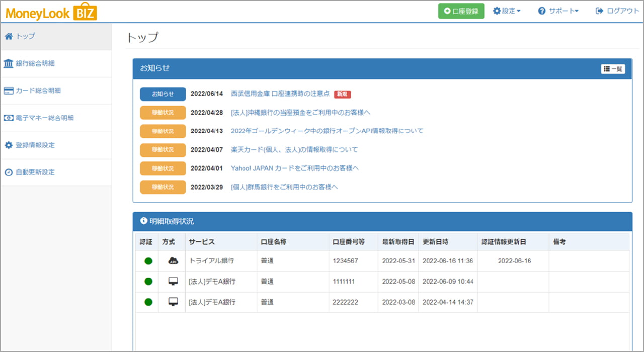This screenshot has width=644, height=352.
Task: Click the clock icon beside 自動更新設定
Action: [9, 172]
